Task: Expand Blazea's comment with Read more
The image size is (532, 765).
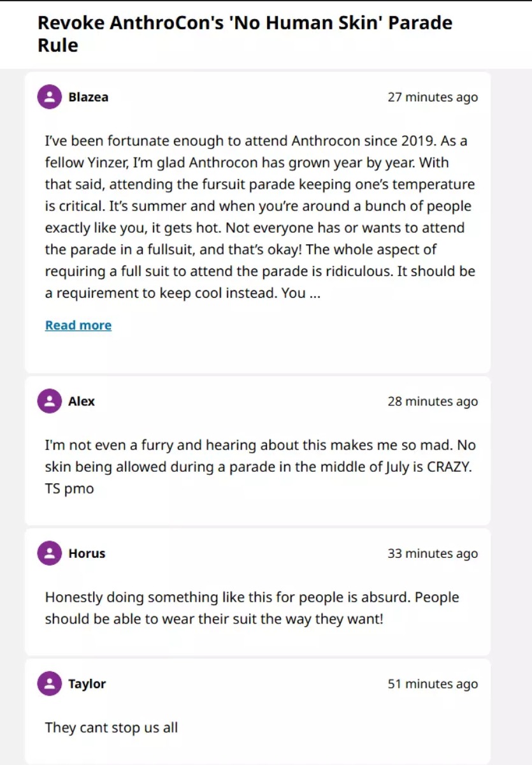Action: coord(78,325)
